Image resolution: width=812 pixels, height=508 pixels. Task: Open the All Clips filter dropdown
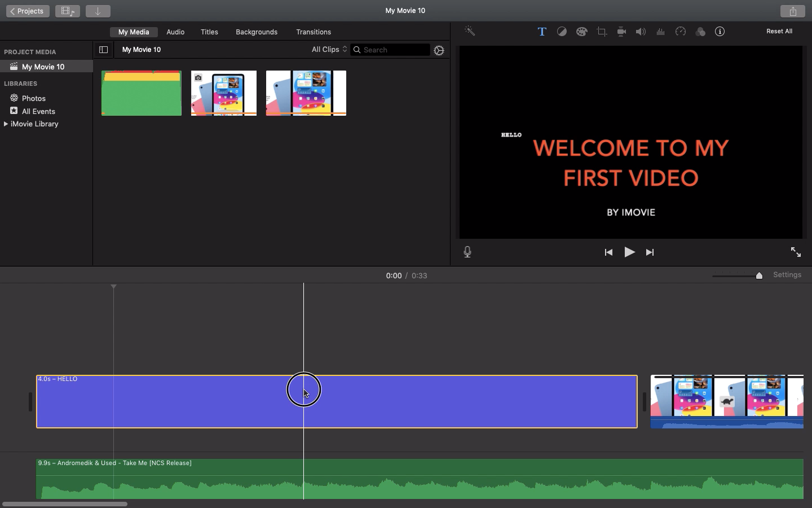[329, 50]
